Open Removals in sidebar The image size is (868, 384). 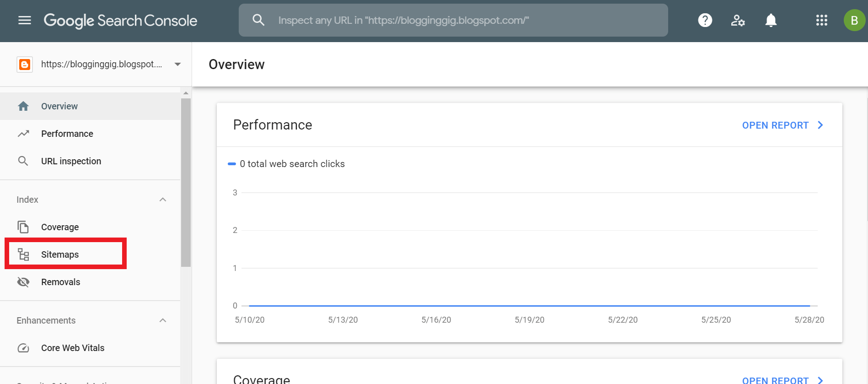tap(90, 282)
